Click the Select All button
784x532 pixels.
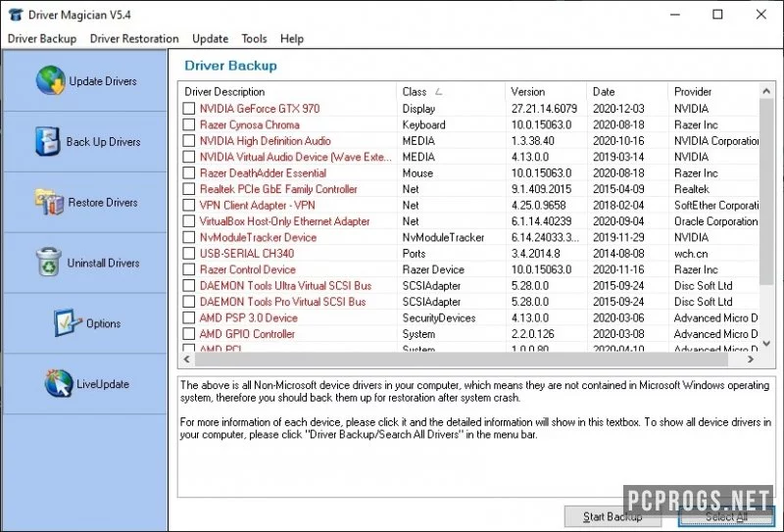click(726, 516)
